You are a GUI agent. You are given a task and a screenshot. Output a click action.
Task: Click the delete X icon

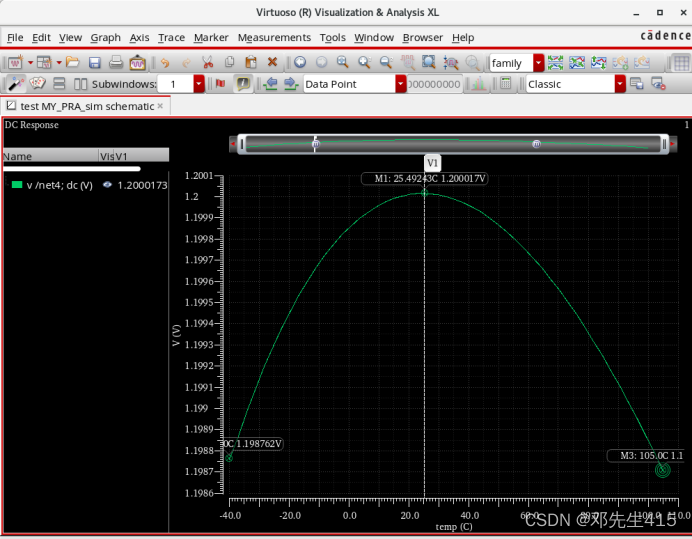[272, 62]
